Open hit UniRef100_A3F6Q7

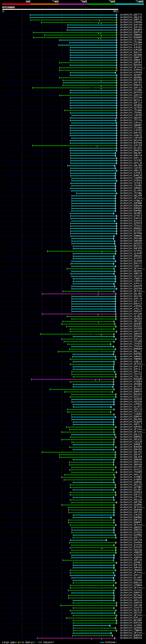click(x=131, y=48)
